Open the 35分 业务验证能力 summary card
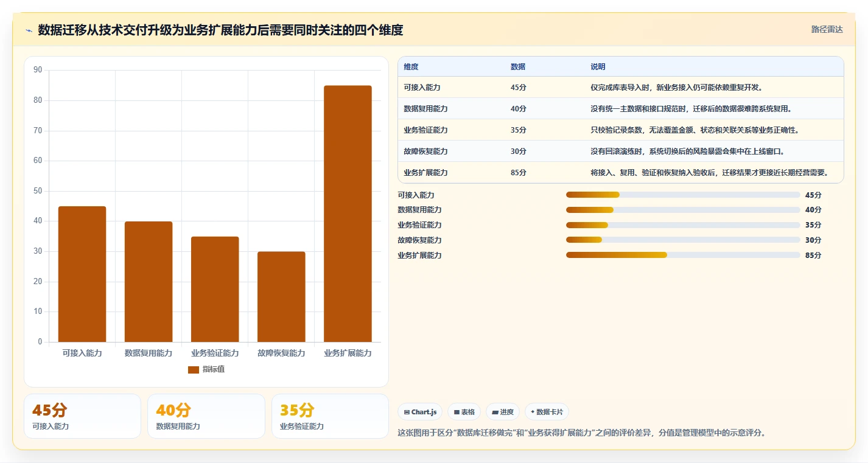Image resolution: width=868 pixels, height=463 pixels. 330,416
